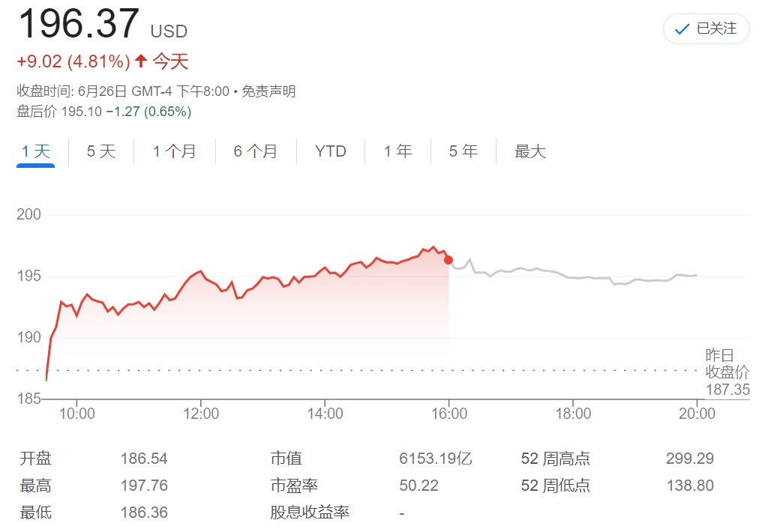The width and height of the screenshot is (765, 532).
Task: Click the 市盈率 value 50.22
Action: click(418, 486)
